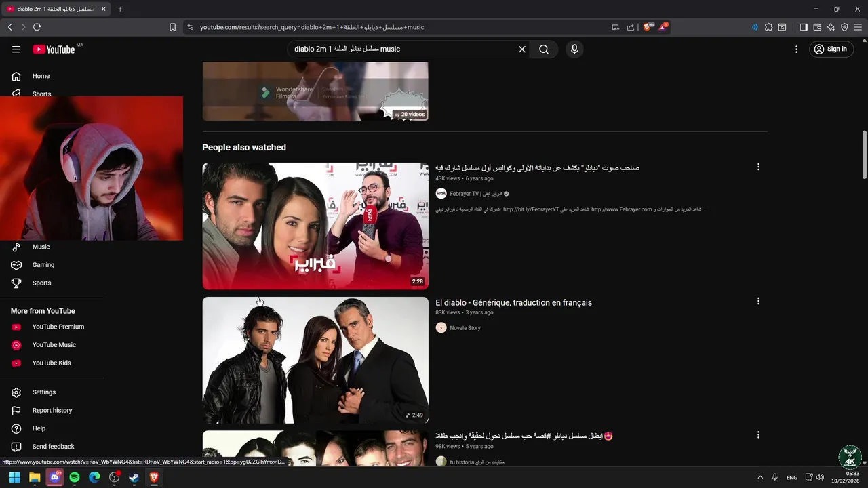Viewport: 868px width, 488px height.
Task: Open tu historia channel link
Action: (477, 462)
